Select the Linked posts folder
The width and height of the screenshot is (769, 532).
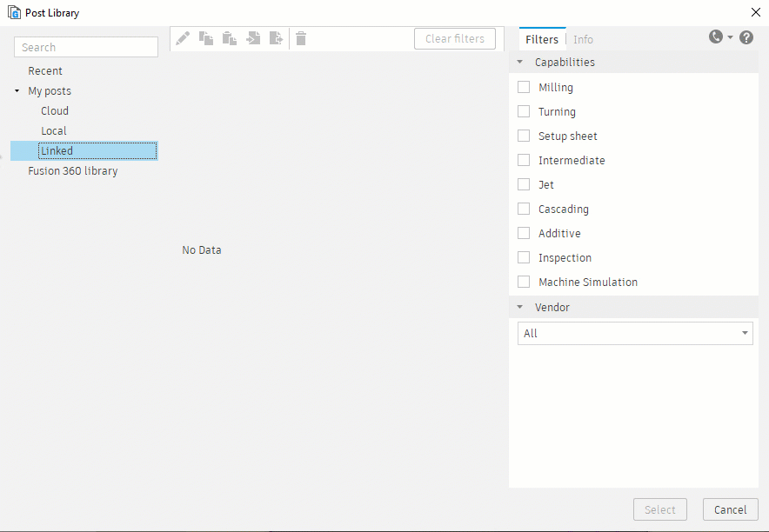84,151
